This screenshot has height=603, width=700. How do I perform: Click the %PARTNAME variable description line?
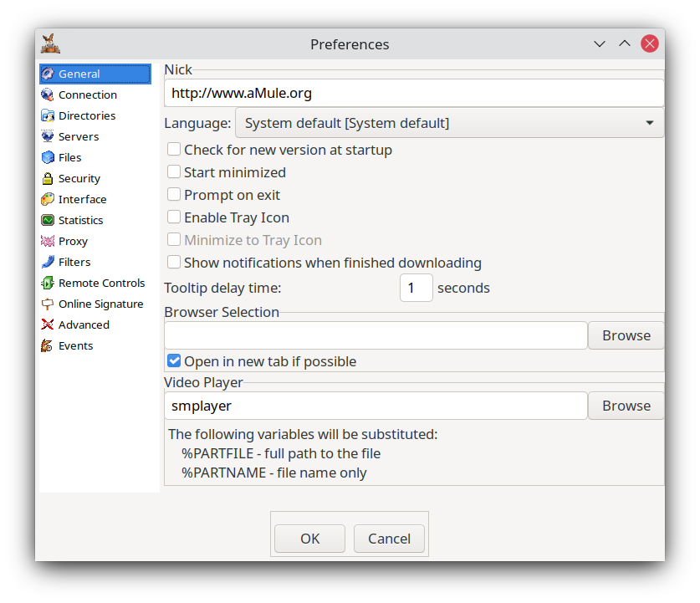pos(274,473)
